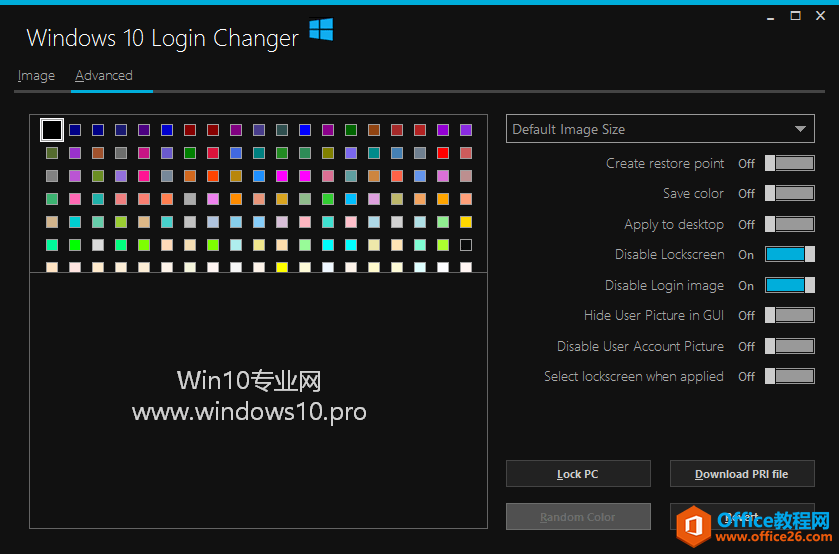Choose the dark slate gray swatch, top row
839x554 pixels.
pyautogui.click(x=282, y=130)
